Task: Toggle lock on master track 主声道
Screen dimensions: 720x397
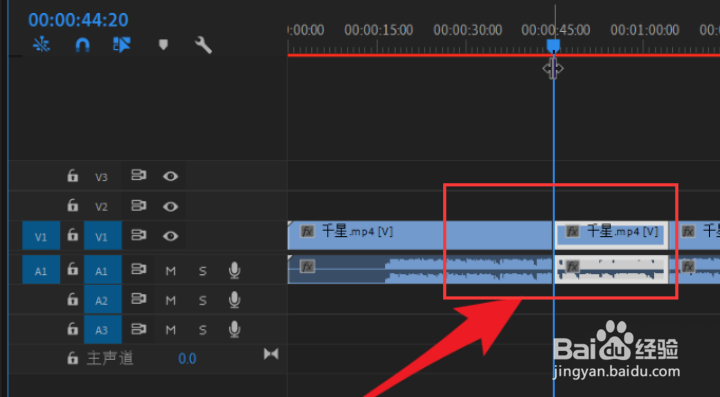Action: pos(73,358)
